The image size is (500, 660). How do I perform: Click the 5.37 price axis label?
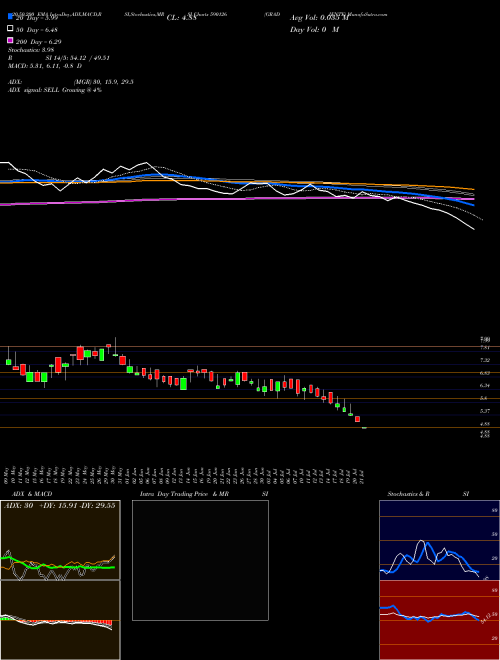485,410
